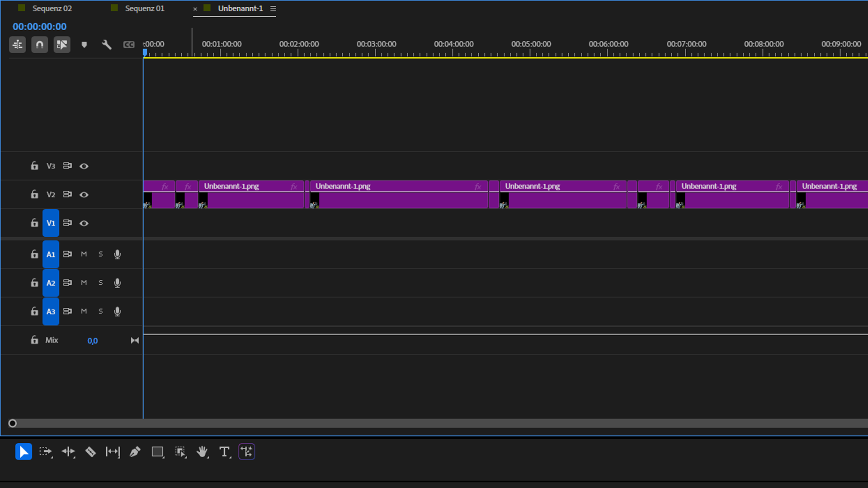Click the blue playhead marker
The width and height of the screenshot is (868, 488).
coord(145,52)
